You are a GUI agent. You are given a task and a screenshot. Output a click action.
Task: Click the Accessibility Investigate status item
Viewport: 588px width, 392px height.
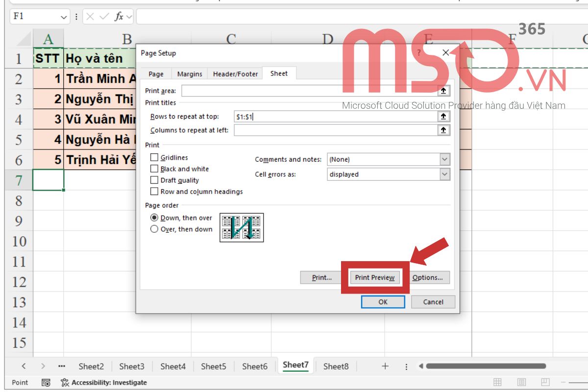(x=104, y=382)
